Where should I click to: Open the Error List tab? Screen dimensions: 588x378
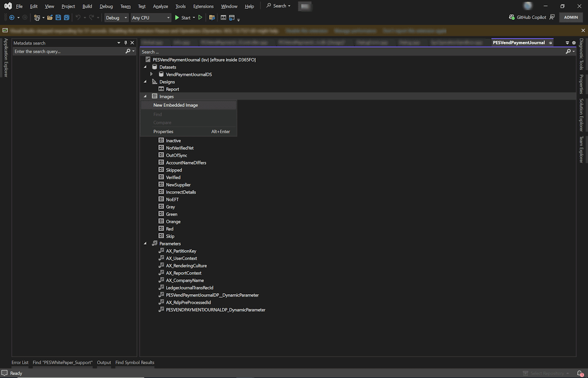[x=20, y=363]
